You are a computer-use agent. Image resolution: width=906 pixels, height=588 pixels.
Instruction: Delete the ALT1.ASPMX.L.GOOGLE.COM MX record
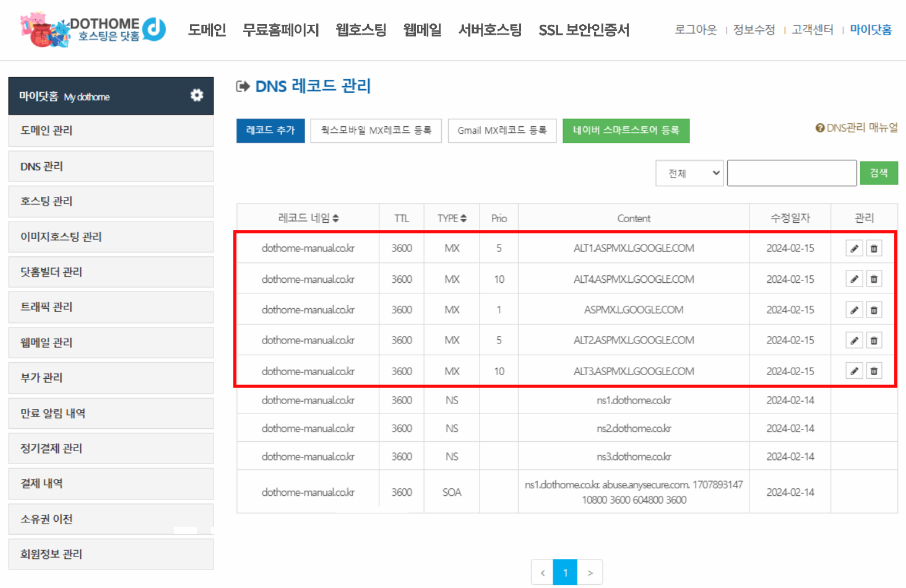[874, 249]
